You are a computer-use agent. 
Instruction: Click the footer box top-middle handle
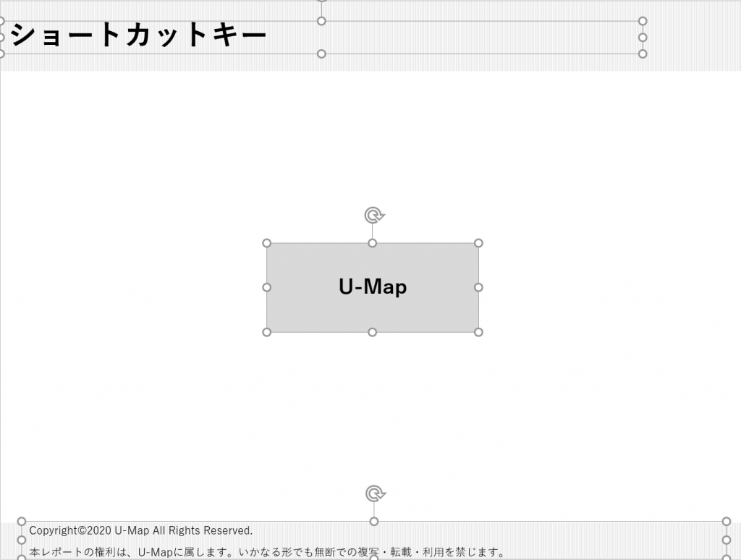click(374, 521)
